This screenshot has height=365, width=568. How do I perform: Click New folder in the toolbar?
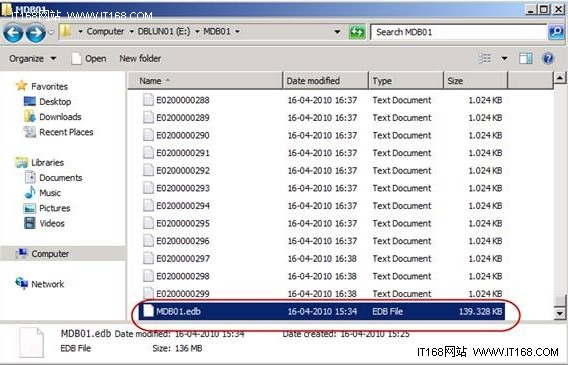tap(140, 59)
